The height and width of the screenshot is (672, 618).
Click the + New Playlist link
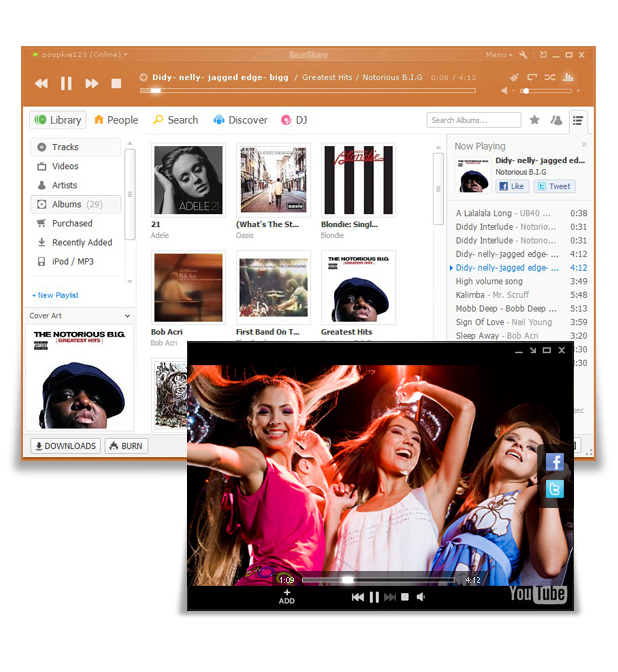point(55,295)
